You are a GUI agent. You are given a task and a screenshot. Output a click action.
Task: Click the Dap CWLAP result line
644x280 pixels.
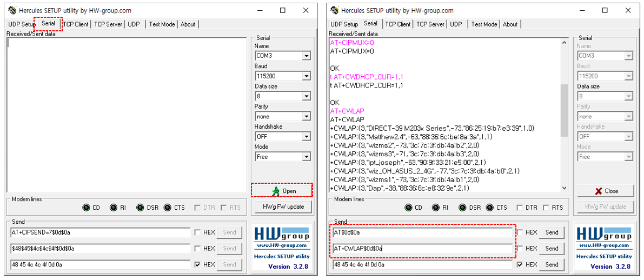click(400, 188)
